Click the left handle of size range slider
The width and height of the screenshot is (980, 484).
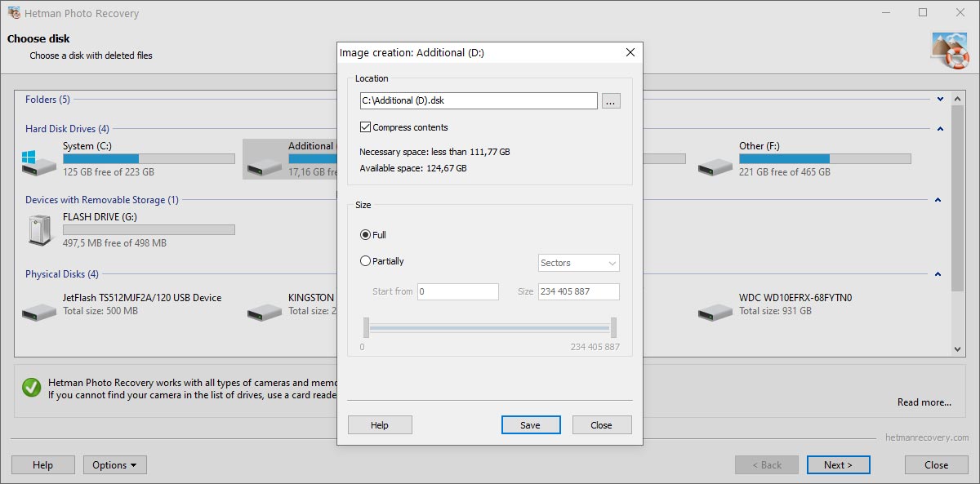pyautogui.click(x=367, y=328)
